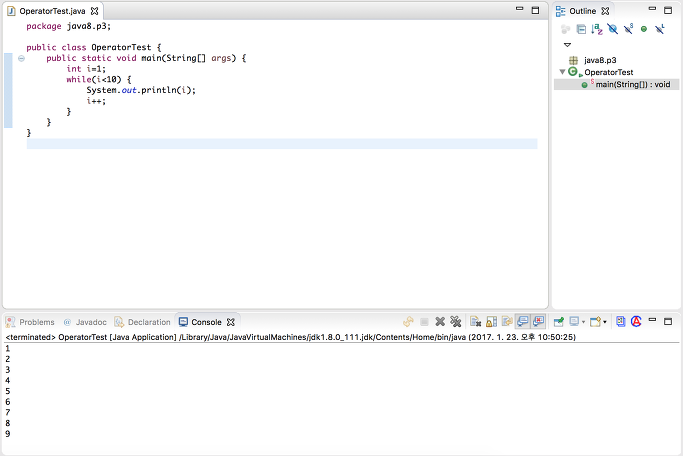Remove all terminated launches
This screenshot has width=683, height=456.
pyautogui.click(x=456, y=322)
